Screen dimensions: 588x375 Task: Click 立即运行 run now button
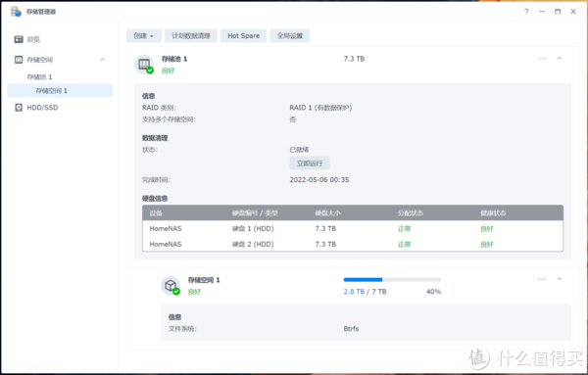[310, 163]
